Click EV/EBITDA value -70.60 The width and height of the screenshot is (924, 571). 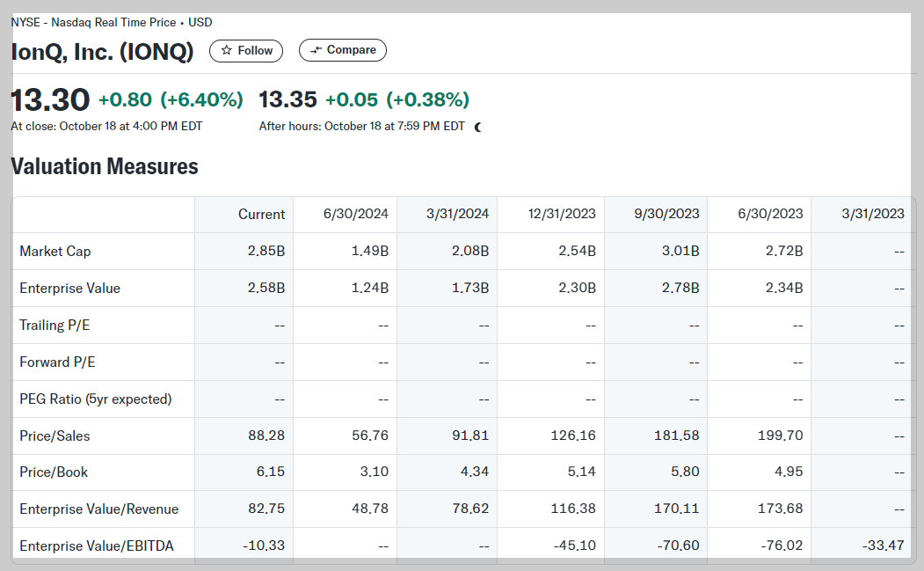[678, 545]
